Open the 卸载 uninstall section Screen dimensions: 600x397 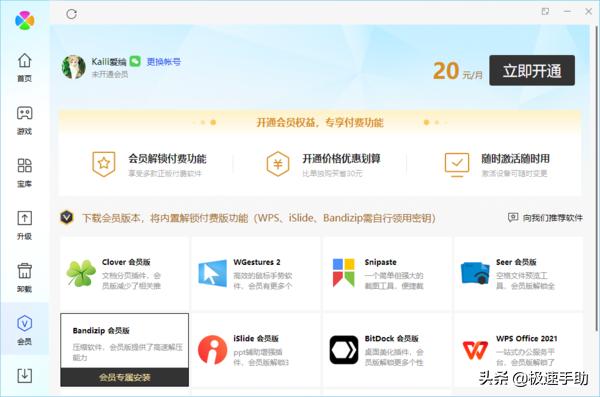24,278
